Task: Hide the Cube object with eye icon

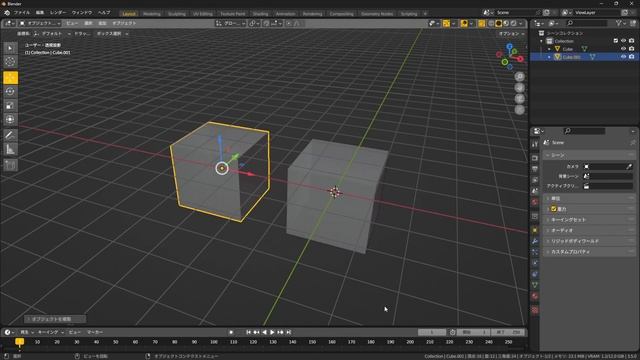Action: click(623, 49)
